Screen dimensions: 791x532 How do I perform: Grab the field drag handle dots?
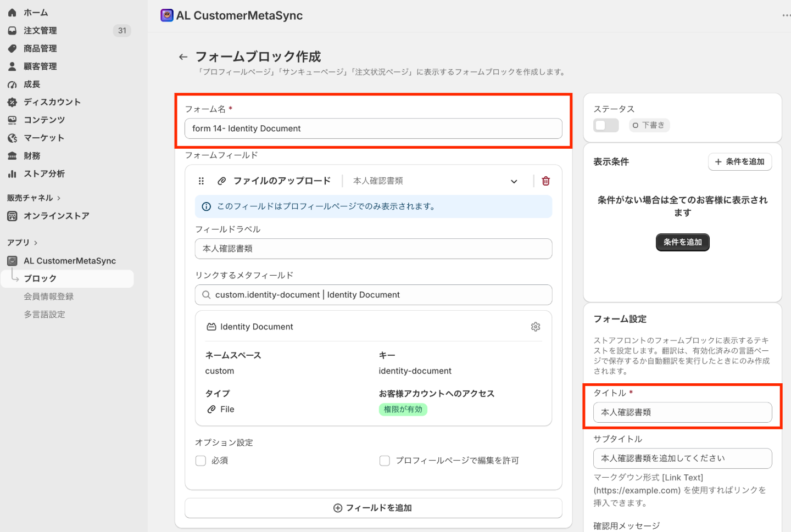click(x=201, y=181)
